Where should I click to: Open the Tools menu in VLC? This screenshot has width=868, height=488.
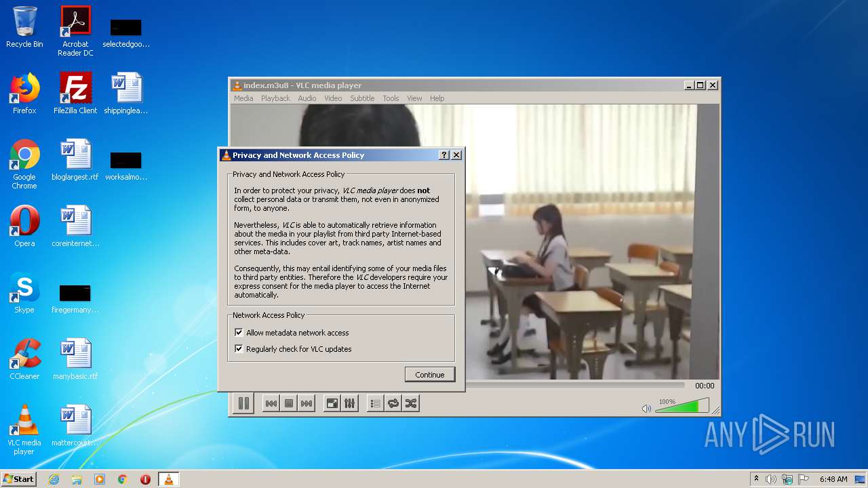(x=391, y=98)
